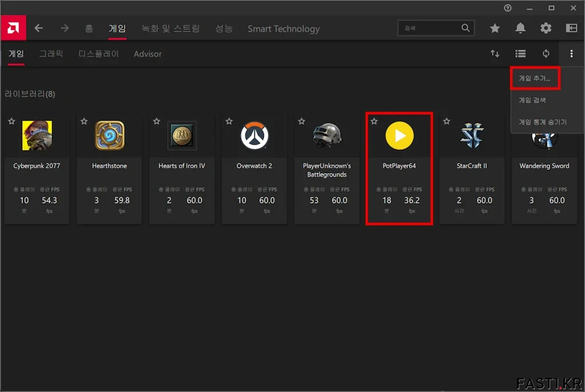Viewport: 585px width, 392px height.
Task: Click the 라이브러리(8) heading
Action: point(30,94)
